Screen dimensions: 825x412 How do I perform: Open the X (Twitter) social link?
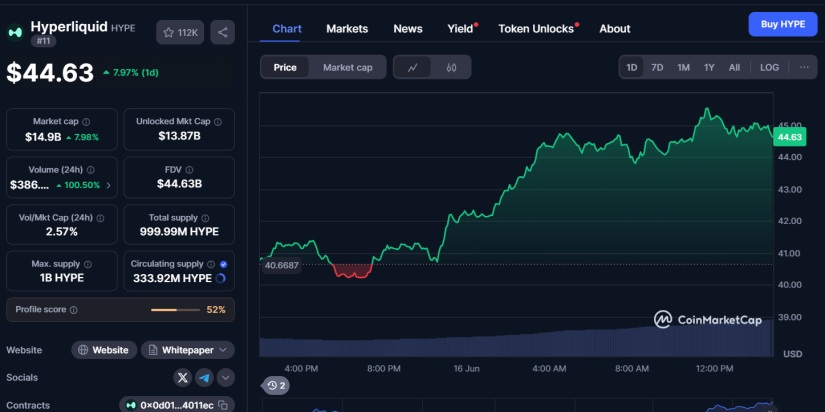[x=183, y=377]
